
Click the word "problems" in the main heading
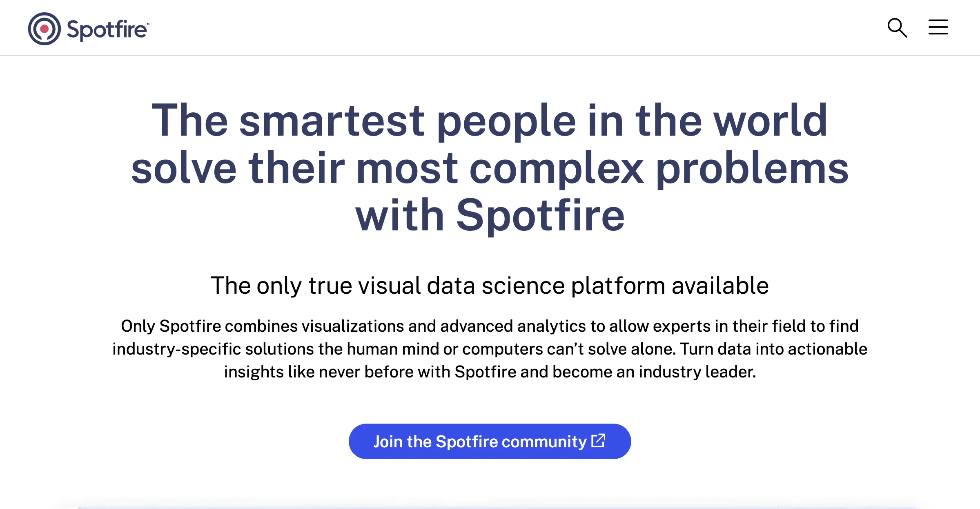(752, 168)
